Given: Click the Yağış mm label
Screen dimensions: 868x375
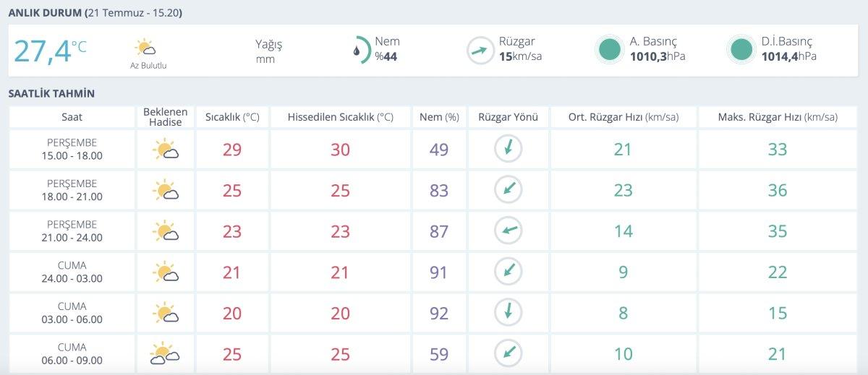Looking at the screenshot, I should (268, 51).
